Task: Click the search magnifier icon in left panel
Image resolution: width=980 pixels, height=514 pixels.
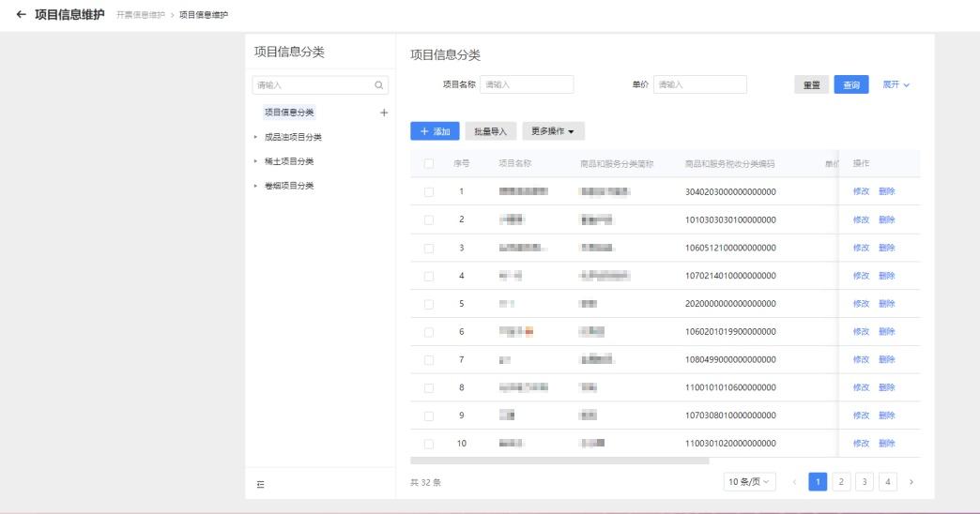Action: [378, 85]
